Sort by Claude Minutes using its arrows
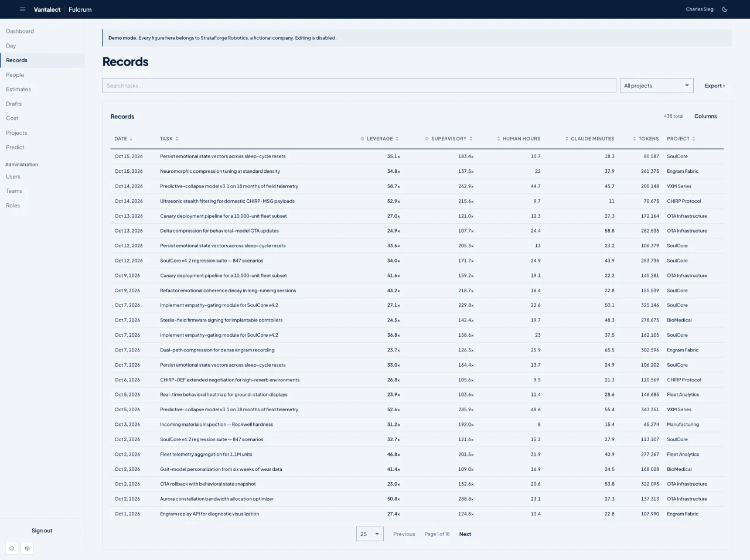750x560 pixels. 567,139
